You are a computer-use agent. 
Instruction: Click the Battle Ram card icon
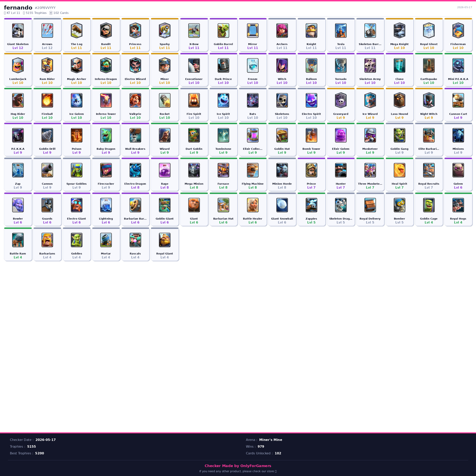[18, 240]
